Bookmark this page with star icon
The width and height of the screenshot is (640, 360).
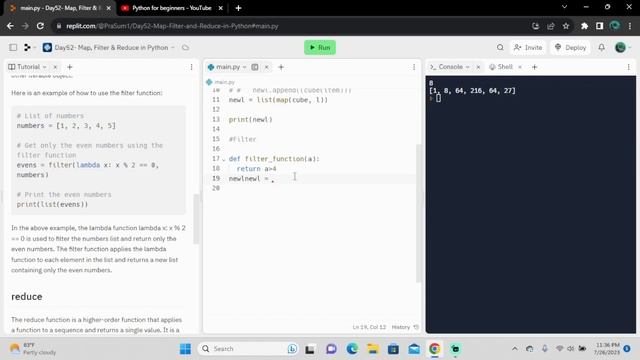(x=566, y=26)
